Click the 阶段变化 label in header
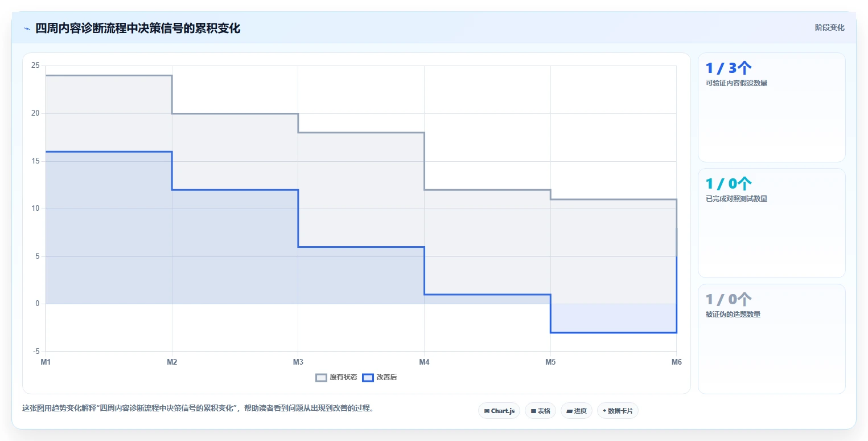 pos(829,27)
